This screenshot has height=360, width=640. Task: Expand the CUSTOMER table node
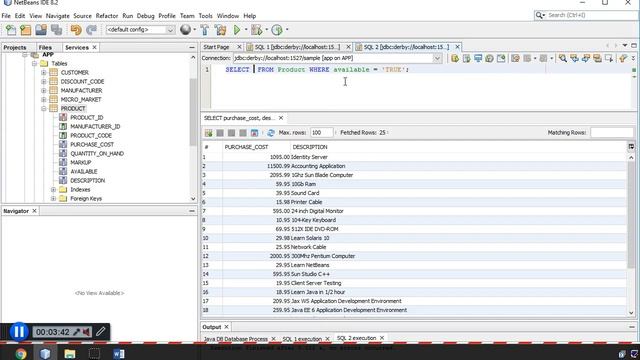[44, 73]
